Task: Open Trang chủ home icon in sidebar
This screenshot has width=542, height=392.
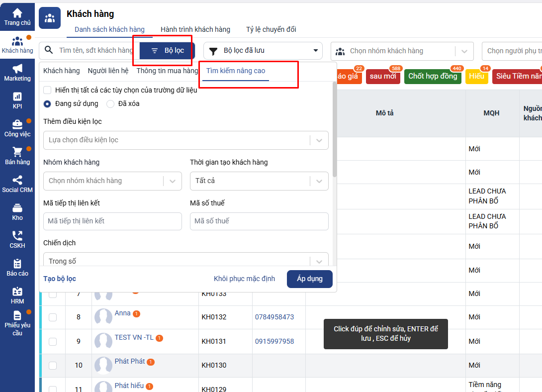Action: point(17,13)
